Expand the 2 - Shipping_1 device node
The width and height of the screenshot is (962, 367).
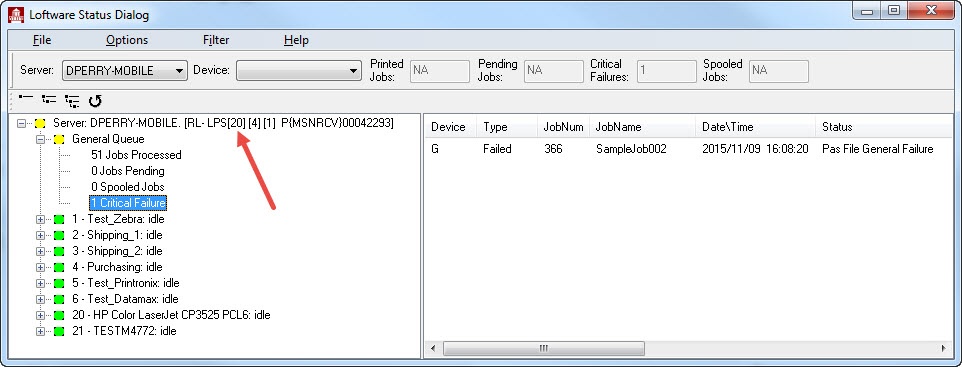[40, 235]
